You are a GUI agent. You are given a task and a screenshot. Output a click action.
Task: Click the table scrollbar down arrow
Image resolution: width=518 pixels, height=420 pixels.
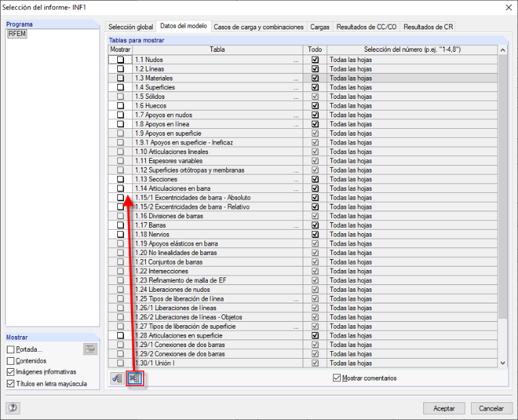click(x=502, y=363)
